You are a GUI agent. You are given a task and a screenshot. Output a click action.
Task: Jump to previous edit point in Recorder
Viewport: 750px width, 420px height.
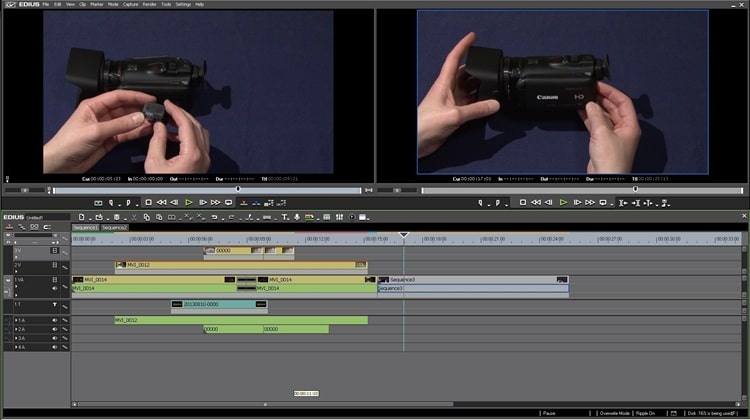click(623, 203)
